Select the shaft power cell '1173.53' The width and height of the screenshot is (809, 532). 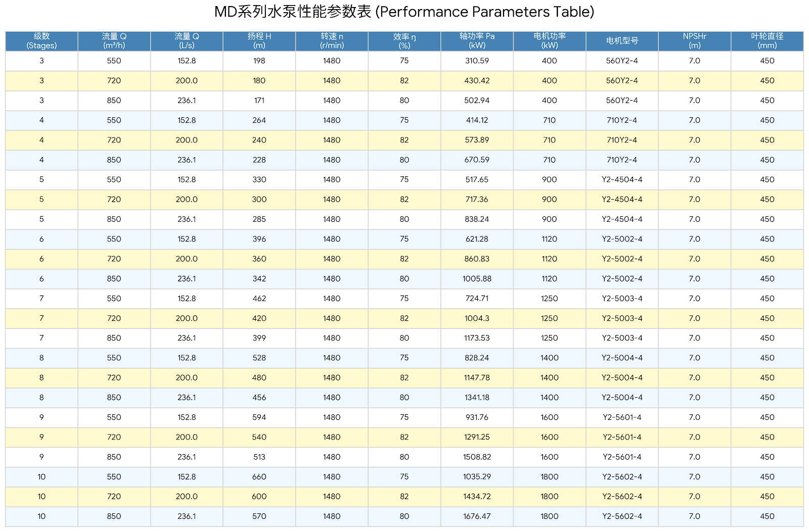click(x=477, y=338)
